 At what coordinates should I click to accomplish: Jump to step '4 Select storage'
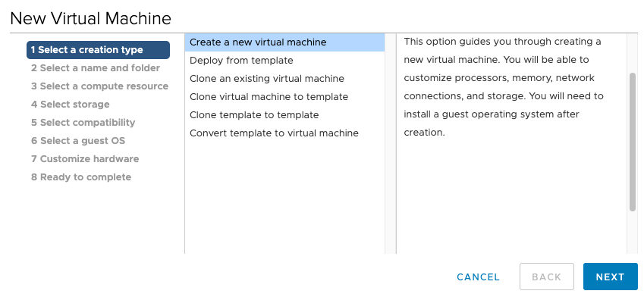click(71, 105)
